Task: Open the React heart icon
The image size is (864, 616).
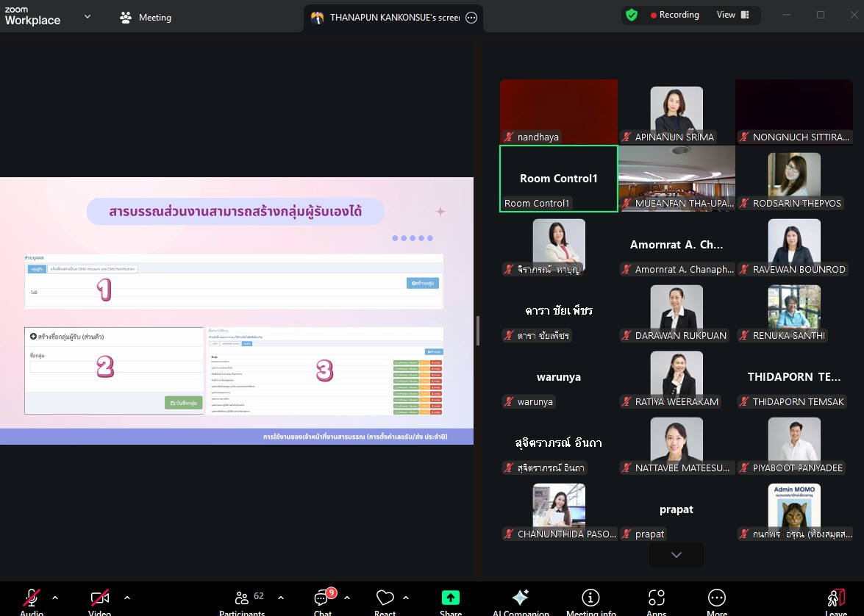Action: point(385,598)
